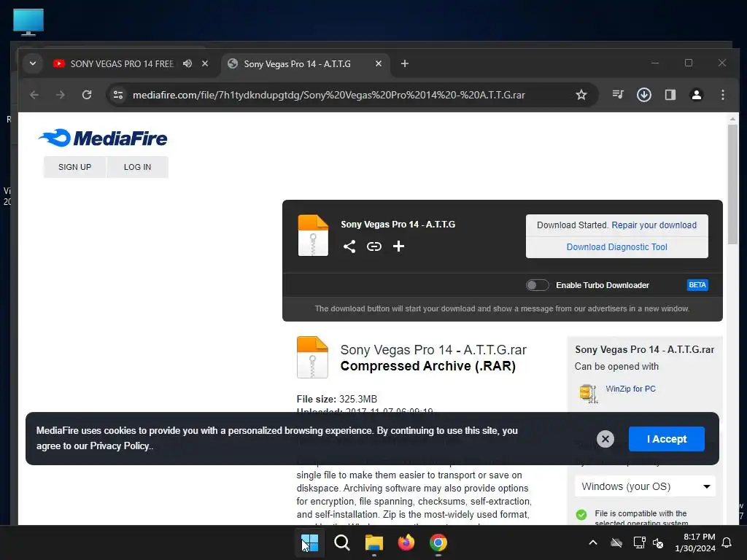
Task: Launch Firefox from the taskbar
Action: pyautogui.click(x=406, y=542)
